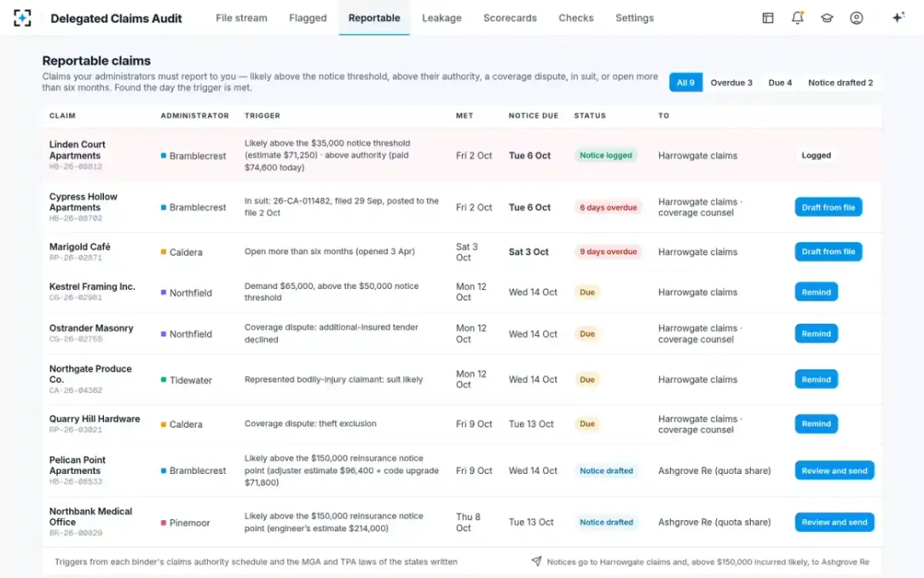924x578 pixels.
Task: Open Marigold Café claim
Action: click(80, 247)
